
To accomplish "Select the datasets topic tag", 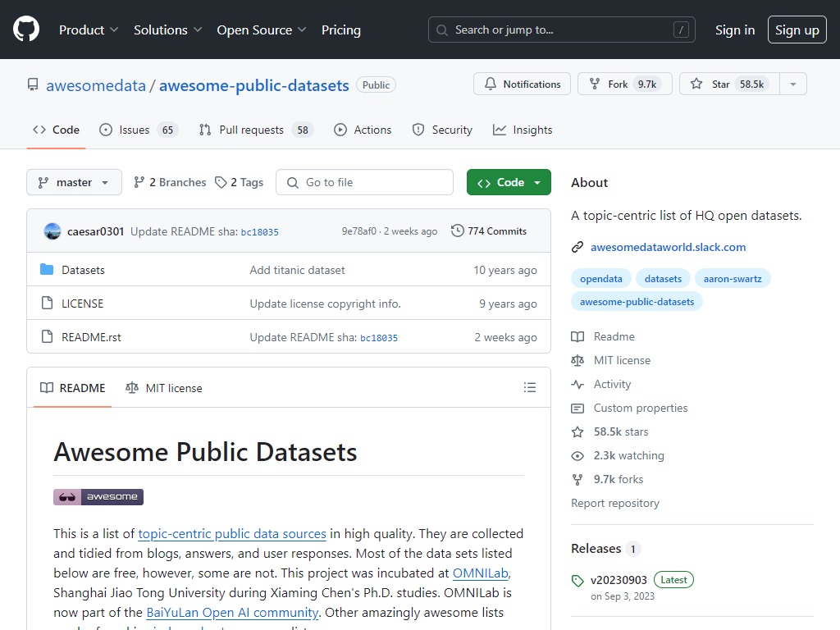I will coord(663,279).
